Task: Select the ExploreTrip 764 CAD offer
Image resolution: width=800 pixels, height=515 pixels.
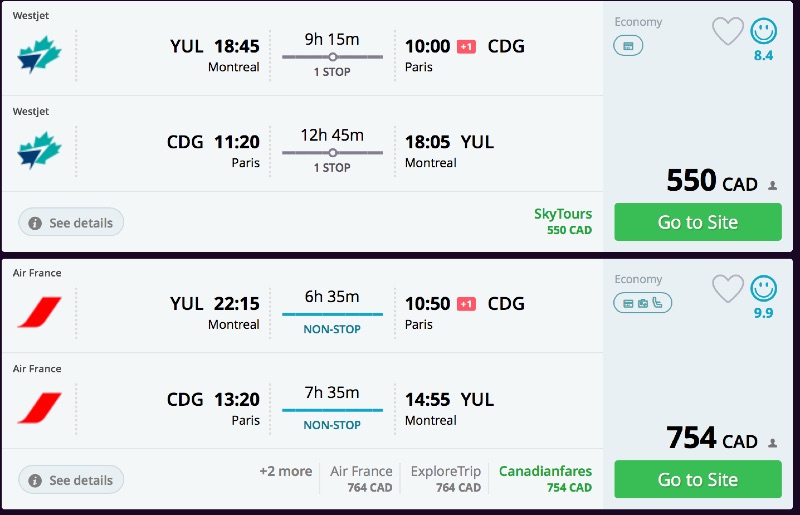Action: pos(445,478)
